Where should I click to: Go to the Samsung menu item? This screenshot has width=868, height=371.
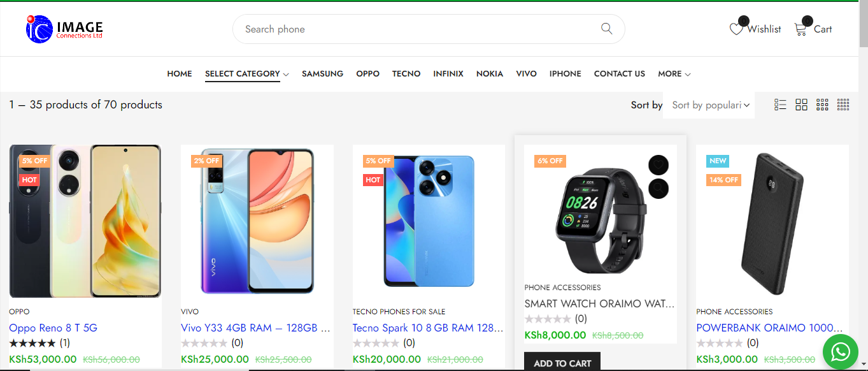pos(322,74)
